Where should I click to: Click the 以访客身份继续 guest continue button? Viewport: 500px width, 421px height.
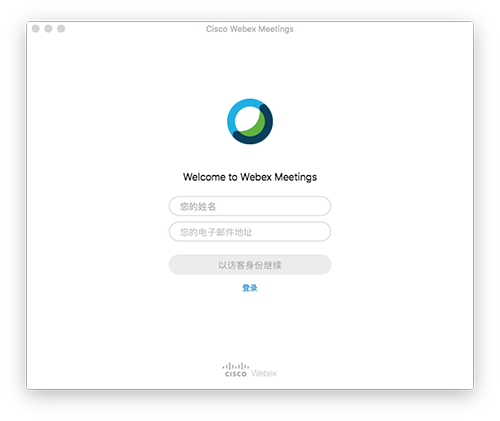point(250,265)
